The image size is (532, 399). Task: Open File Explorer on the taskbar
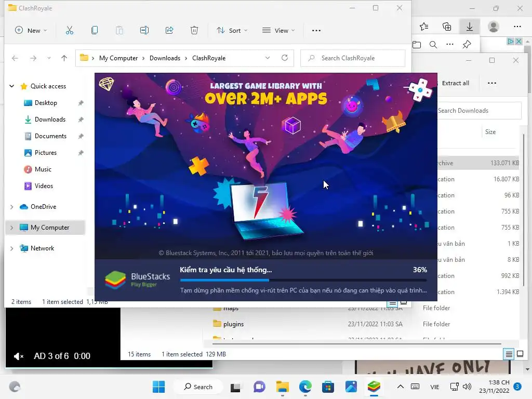coord(282,387)
